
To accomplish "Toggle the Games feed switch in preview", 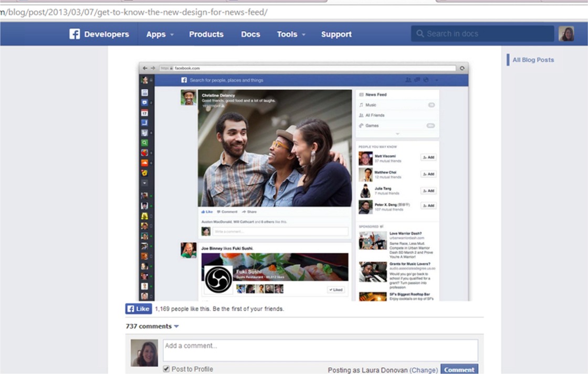I will tap(431, 125).
